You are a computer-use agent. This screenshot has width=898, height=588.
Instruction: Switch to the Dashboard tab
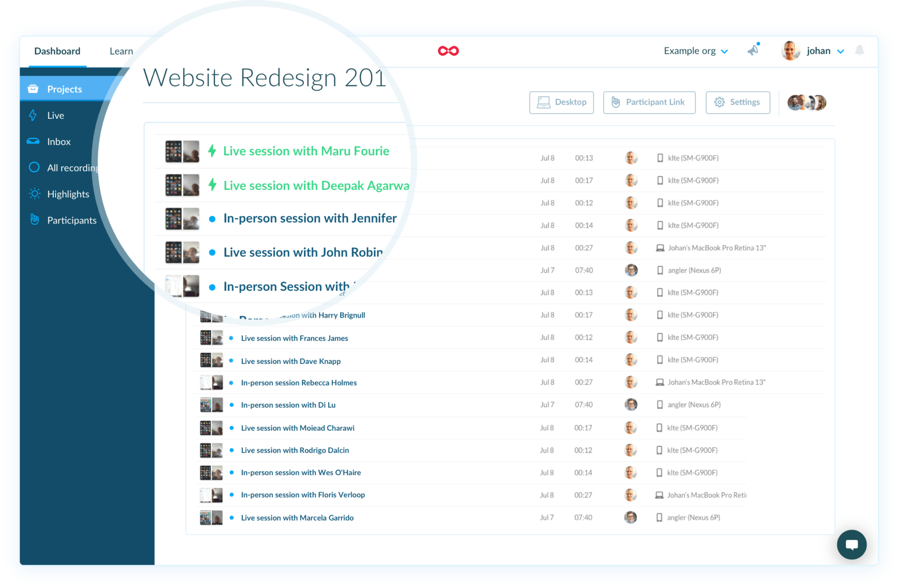[57, 51]
